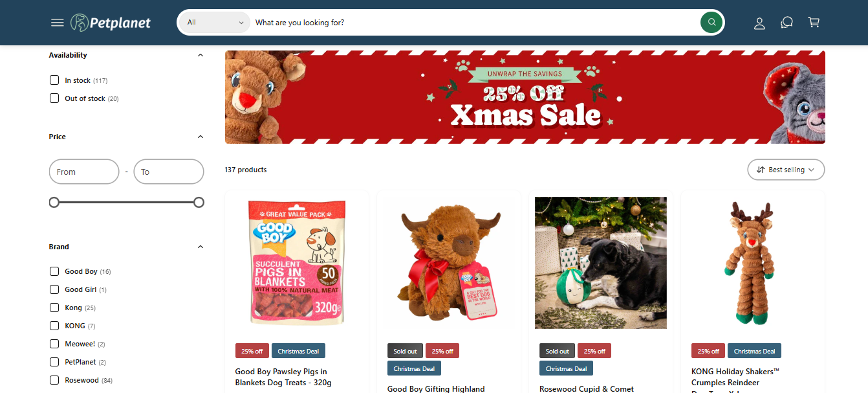Click the 25% Off Xmas Sale banner

point(525,97)
